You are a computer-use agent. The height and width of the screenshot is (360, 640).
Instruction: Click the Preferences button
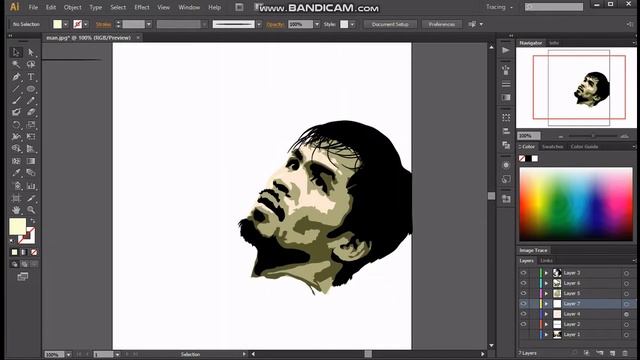click(x=442, y=24)
